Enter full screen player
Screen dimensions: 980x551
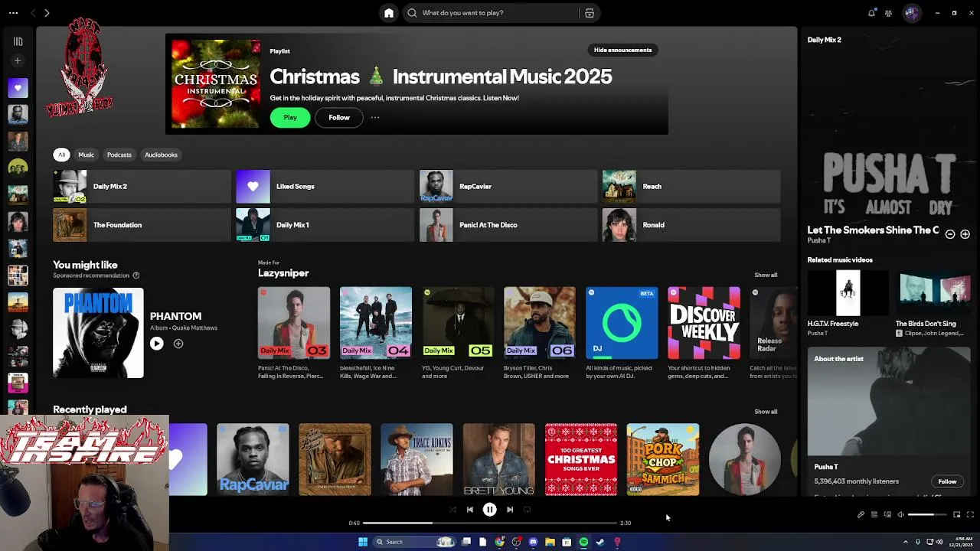[x=970, y=515]
